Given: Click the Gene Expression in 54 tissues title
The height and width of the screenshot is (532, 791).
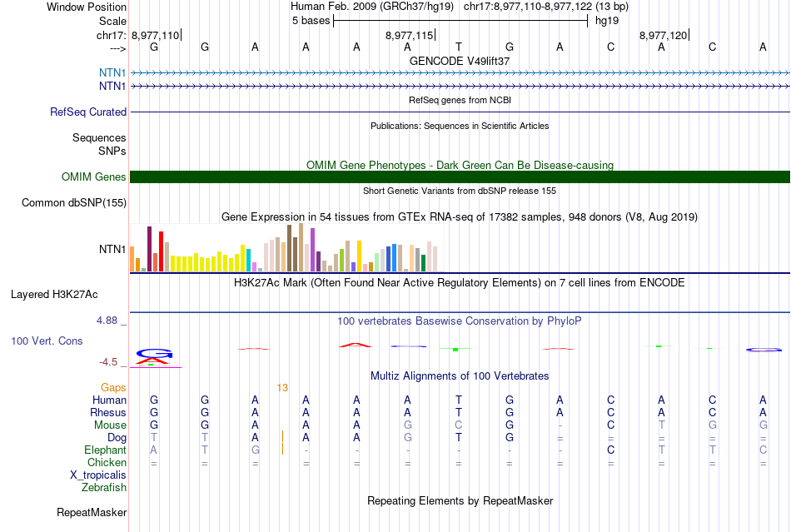Looking at the screenshot, I should 460,216.
